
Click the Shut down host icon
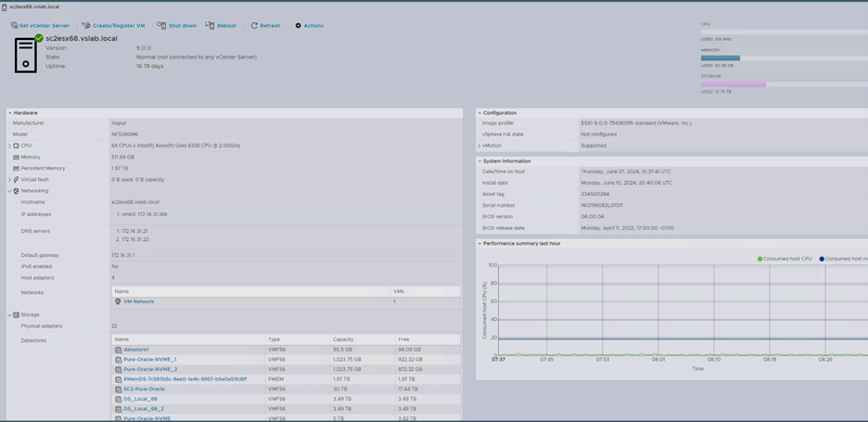[x=161, y=26]
